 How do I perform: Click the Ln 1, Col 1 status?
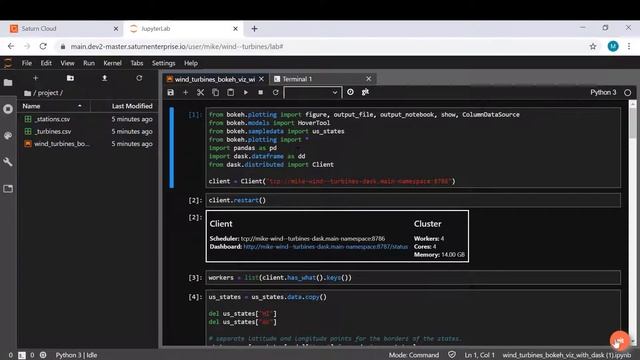click(x=479, y=355)
